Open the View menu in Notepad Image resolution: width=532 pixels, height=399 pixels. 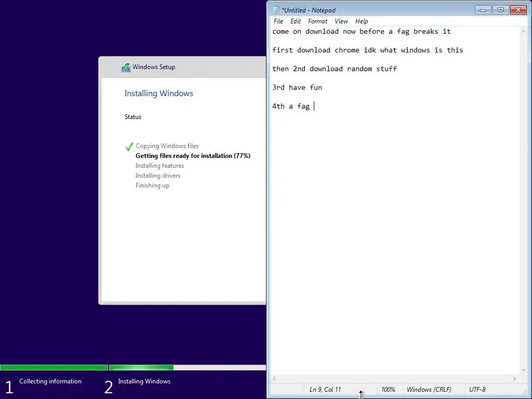pos(341,21)
